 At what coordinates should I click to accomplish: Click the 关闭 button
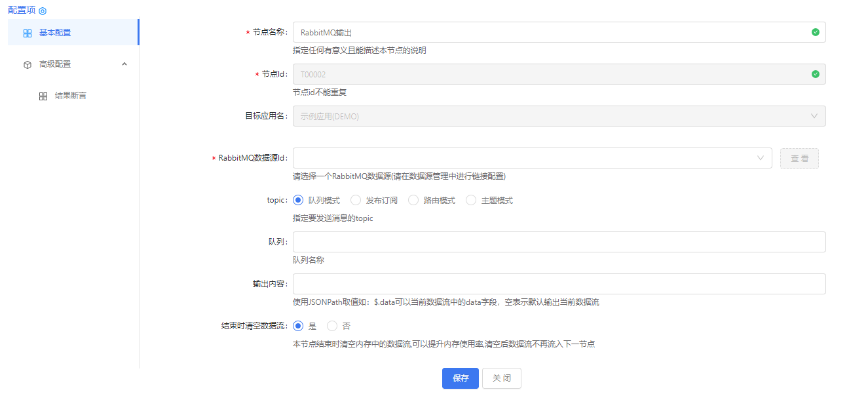click(x=501, y=378)
